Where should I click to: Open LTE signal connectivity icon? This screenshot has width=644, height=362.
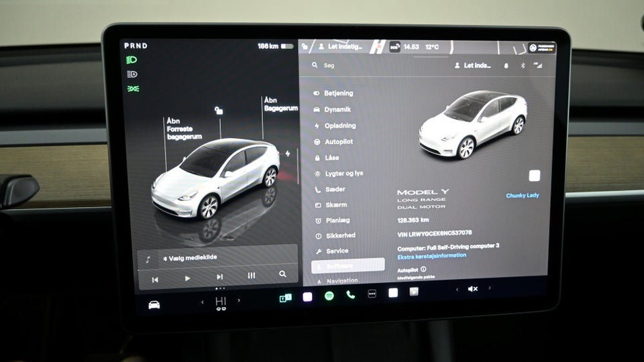(537, 65)
